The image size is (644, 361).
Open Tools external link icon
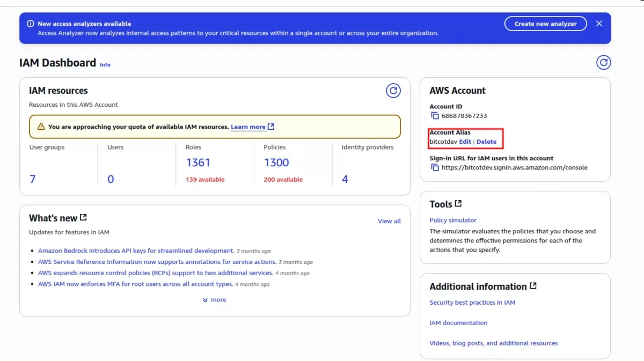[458, 204]
